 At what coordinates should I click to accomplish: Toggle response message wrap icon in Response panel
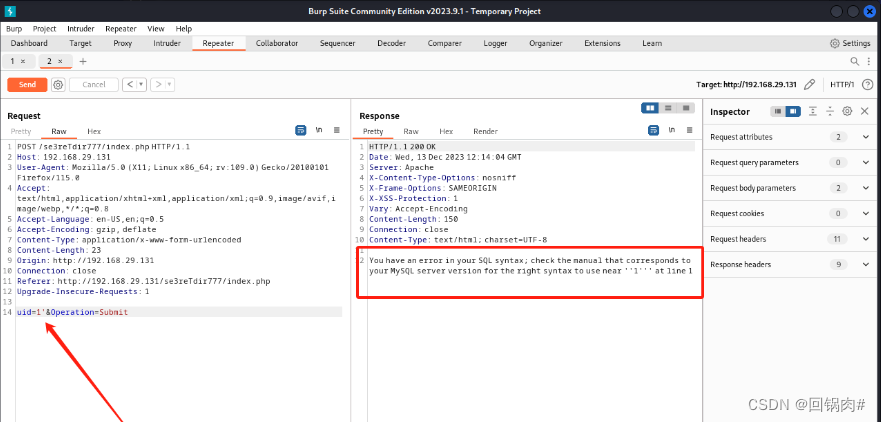[653, 130]
